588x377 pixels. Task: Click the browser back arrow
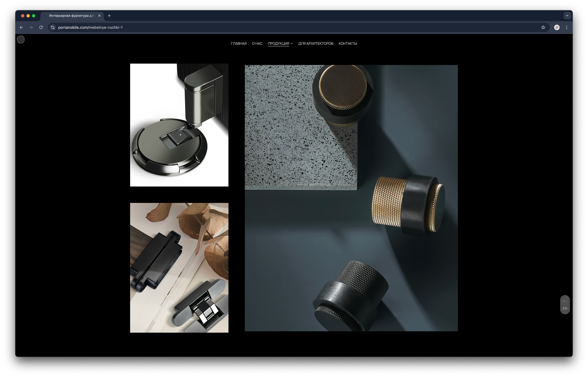(21, 27)
